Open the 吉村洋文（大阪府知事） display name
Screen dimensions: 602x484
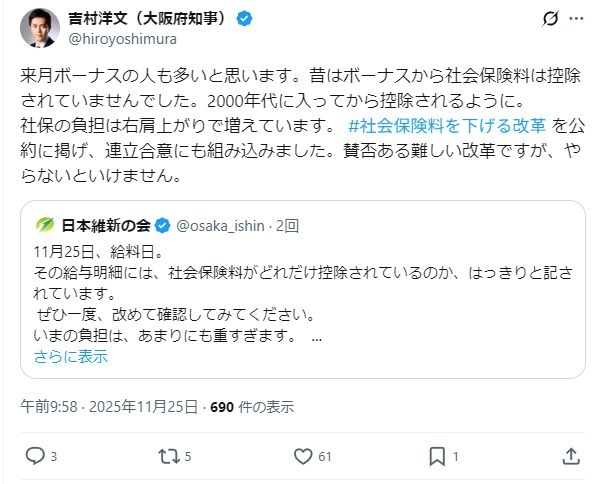(148, 19)
